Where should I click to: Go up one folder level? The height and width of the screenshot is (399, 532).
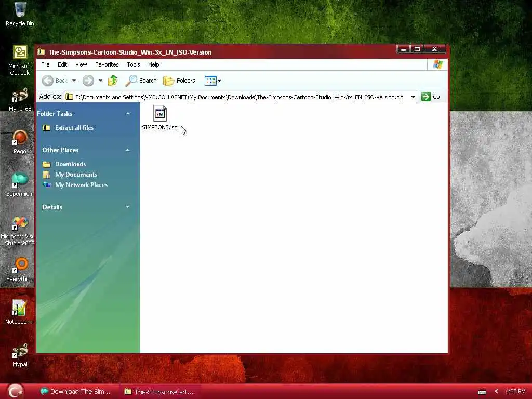pos(113,81)
